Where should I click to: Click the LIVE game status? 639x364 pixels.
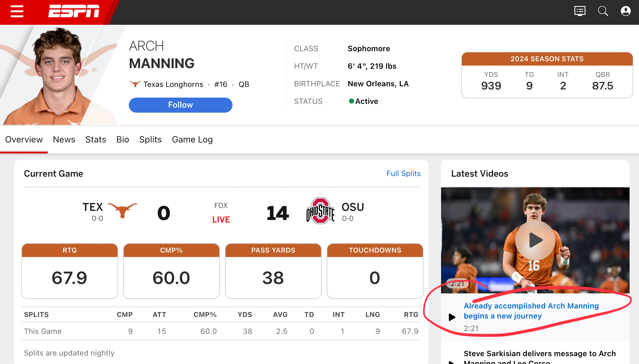(x=221, y=220)
